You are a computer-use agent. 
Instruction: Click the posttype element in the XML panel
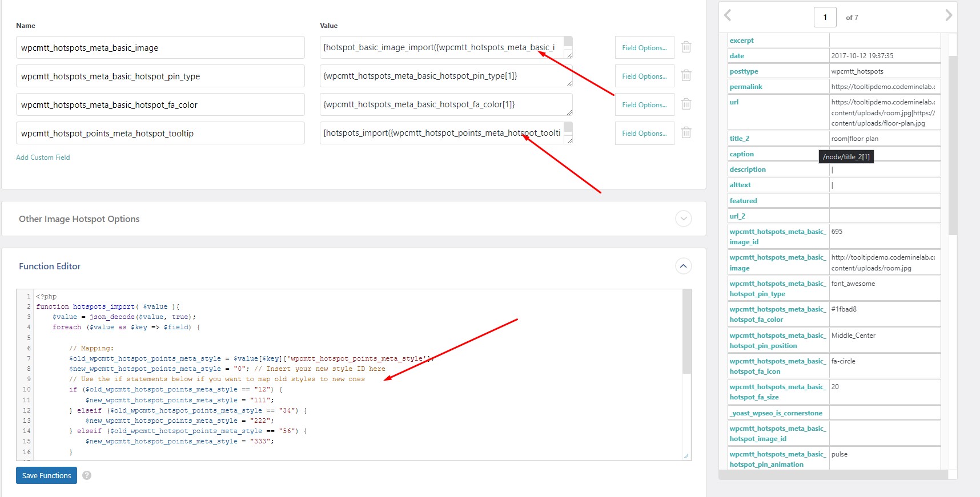click(x=744, y=71)
